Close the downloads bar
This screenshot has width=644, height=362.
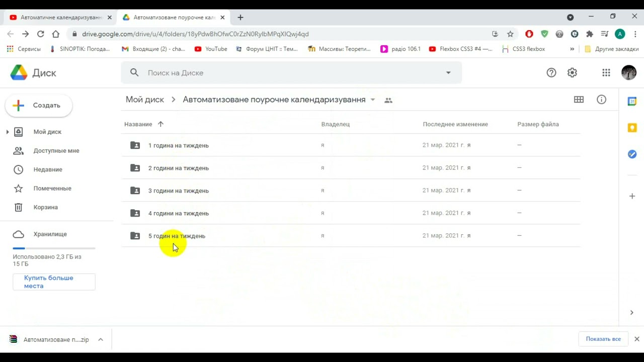tap(636, 339)
